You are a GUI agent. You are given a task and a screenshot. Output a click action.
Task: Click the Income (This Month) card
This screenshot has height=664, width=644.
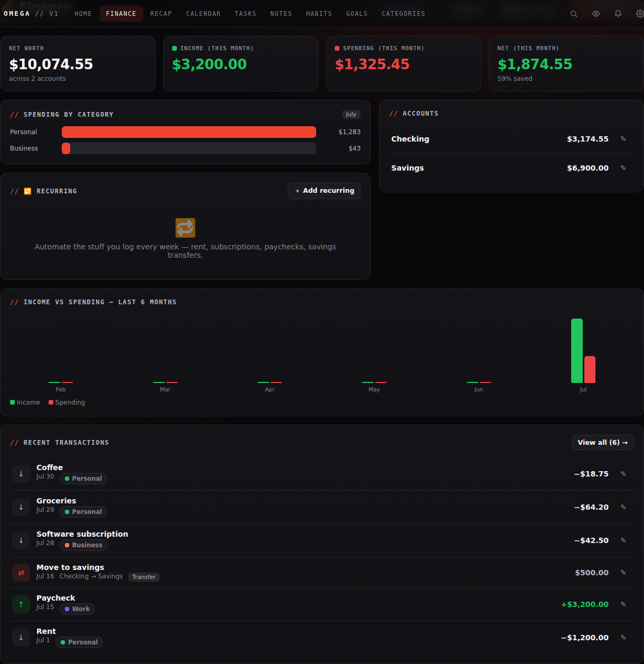(241, 63)
